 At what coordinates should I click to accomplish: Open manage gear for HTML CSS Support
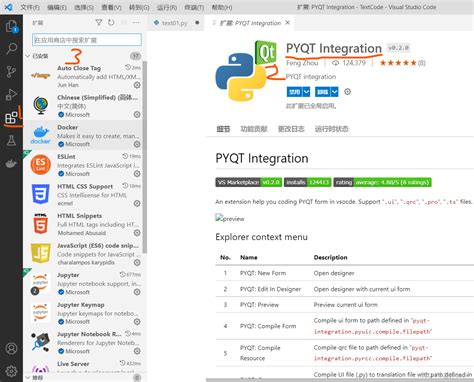(x=137, y=203)
